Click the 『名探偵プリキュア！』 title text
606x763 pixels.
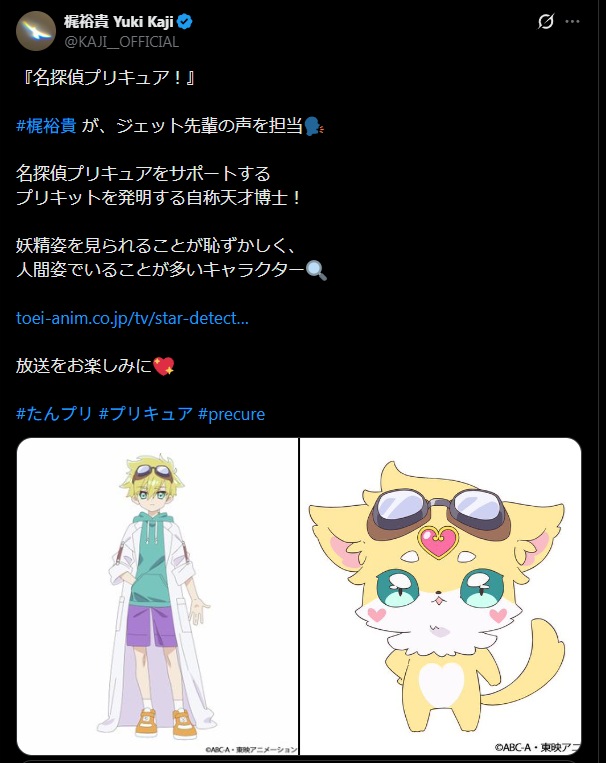[108, 78]
